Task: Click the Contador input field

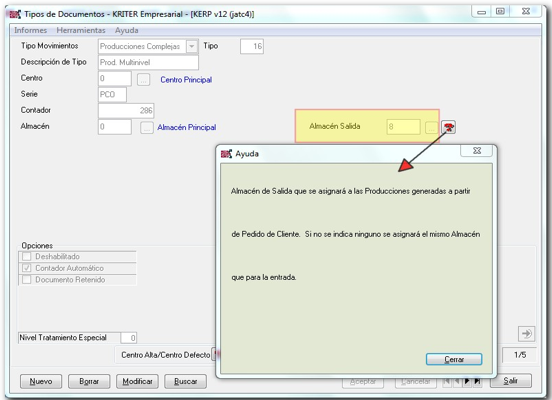Action: pos(126,111)
